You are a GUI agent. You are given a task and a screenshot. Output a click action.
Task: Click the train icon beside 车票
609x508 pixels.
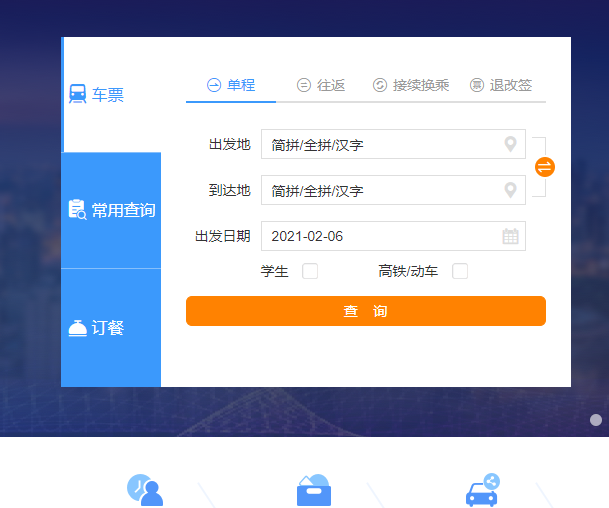pyautogui.click(x=77, y=95)
